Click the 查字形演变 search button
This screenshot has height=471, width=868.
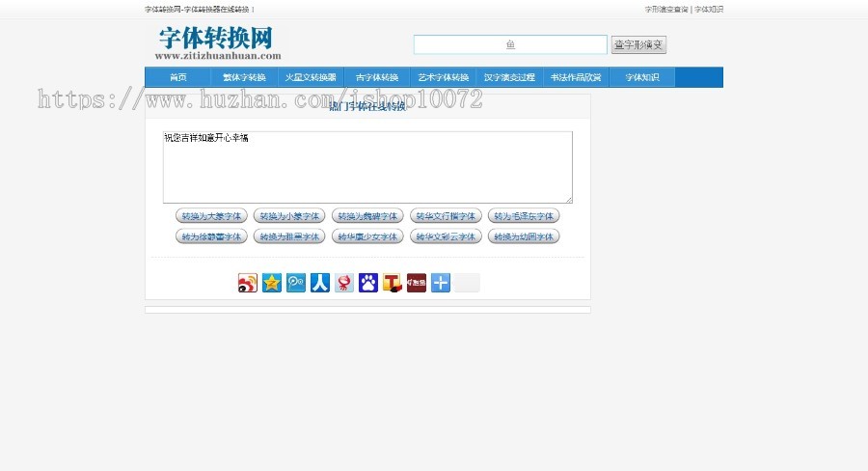(x=638, y=45)
